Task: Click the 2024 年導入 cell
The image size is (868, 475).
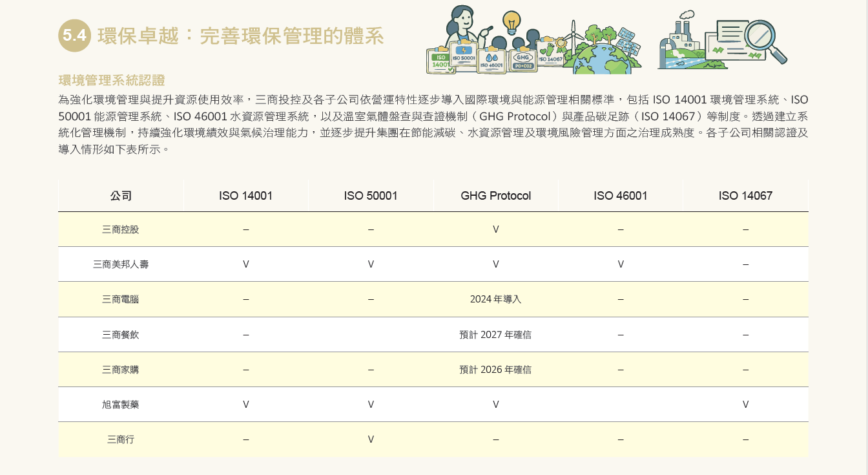Action: [x=496, y=299]
